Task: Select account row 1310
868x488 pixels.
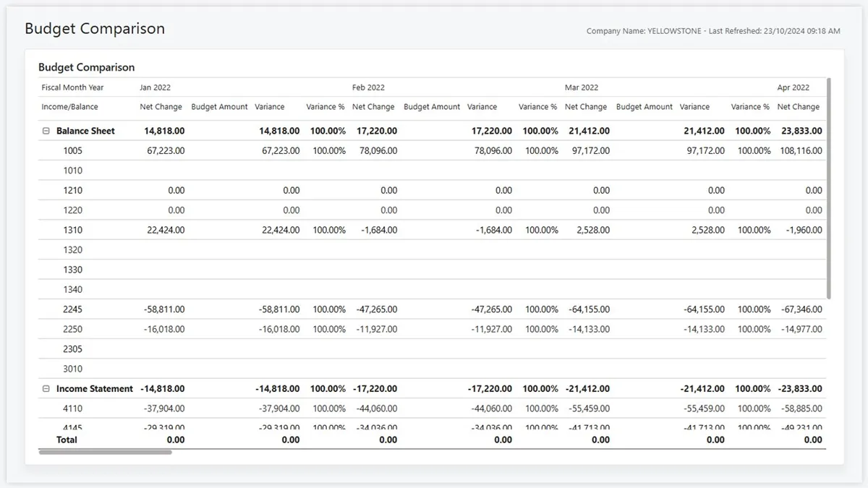Action: [x=71, y=230]
